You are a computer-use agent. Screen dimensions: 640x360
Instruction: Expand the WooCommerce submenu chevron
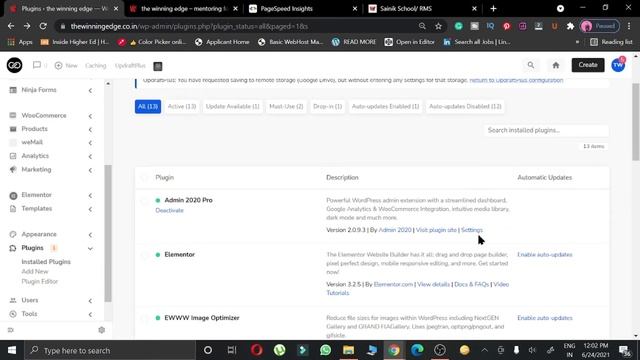click(90, 116)
